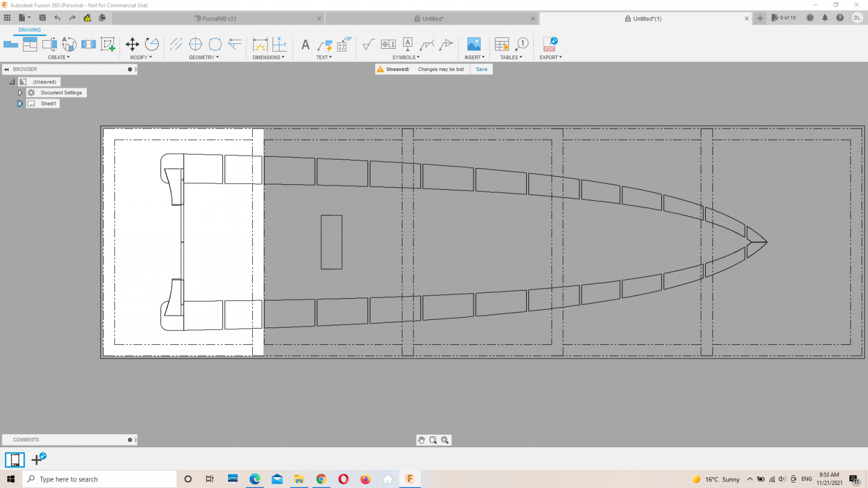Open the CREATE dropdown menu

pos(59,57)
